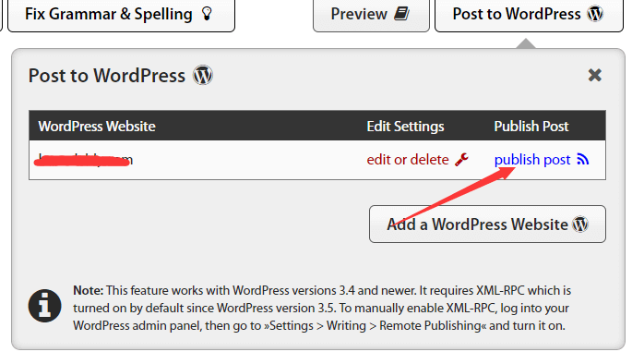Close the Post to WordPress panel
The height and width of the screenshot is (352, 644).
click(594, 75)
